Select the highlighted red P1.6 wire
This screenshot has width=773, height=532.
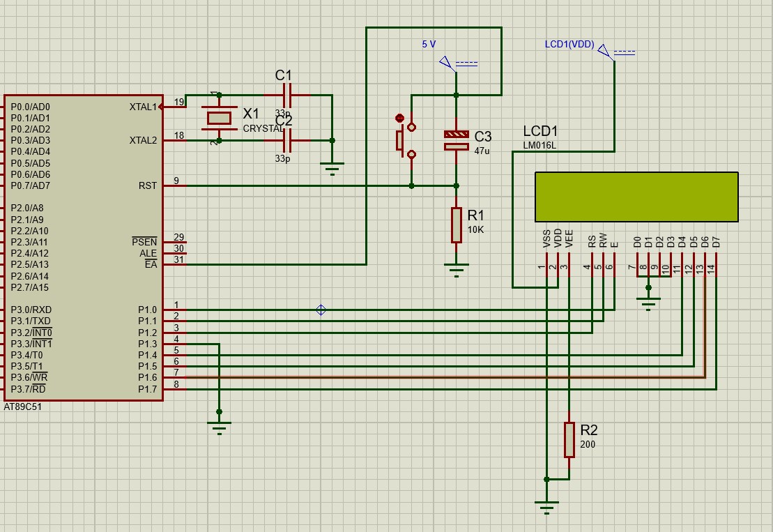[x=445, y=378]
